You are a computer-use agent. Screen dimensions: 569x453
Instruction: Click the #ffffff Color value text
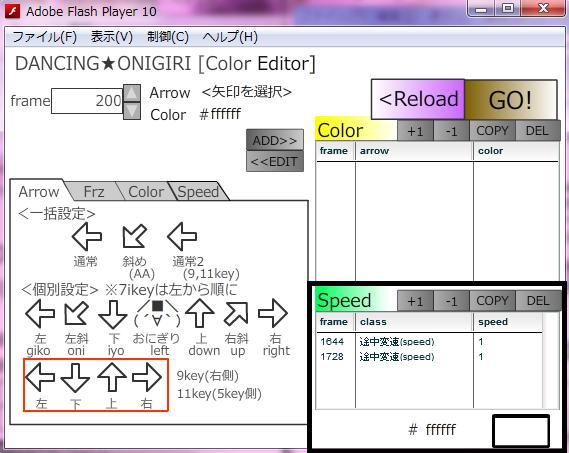click(x=220, y=114)
